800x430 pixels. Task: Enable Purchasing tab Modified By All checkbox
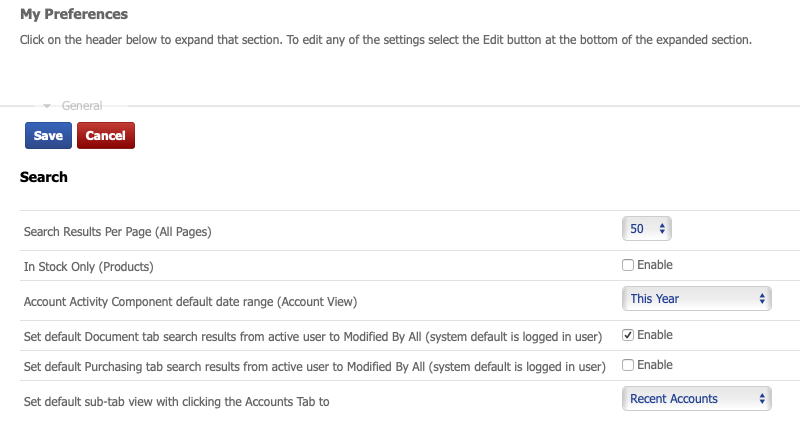628,365
